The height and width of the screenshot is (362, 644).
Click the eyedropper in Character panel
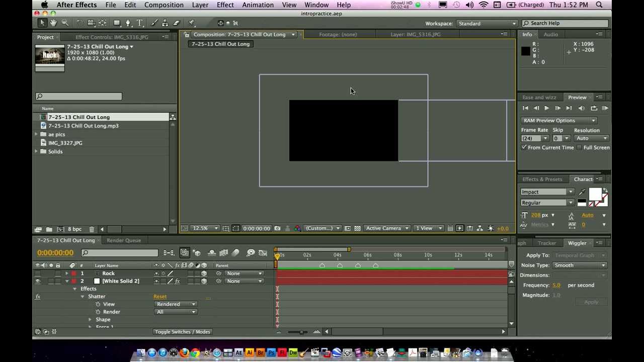coord(582,192)
